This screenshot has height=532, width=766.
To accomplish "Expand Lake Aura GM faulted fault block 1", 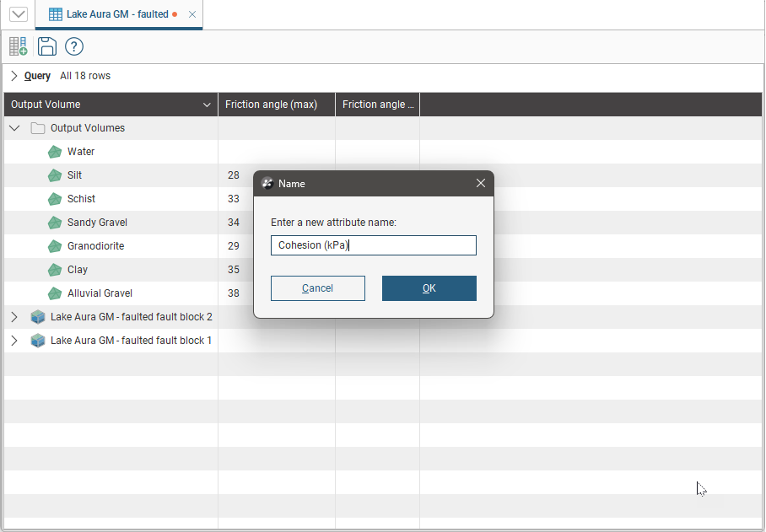I will pyautogui.click(x=14, y=340).
